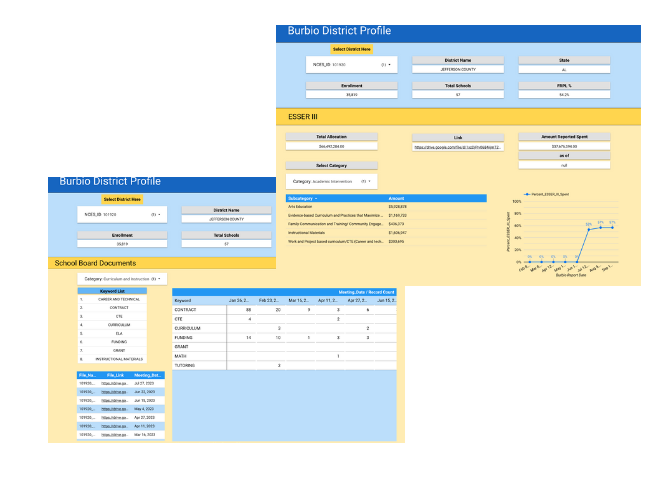This screenshot has height=480, width=672.
Task: Click the null value under as of
Action: pos(564,165)
